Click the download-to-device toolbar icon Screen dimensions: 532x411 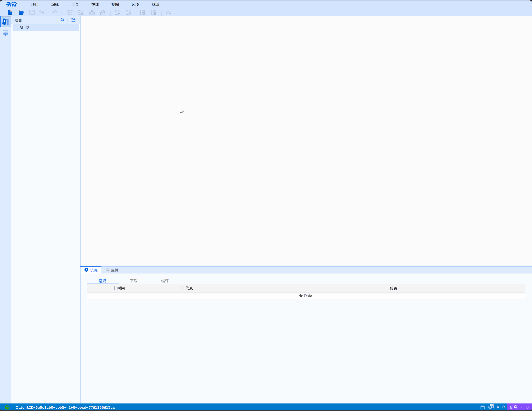(92, 12)
